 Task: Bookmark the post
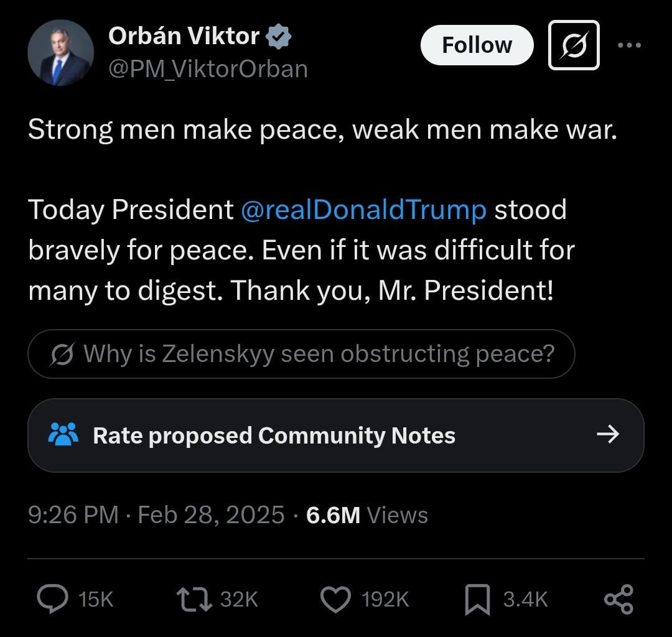(x=477, y=599)
